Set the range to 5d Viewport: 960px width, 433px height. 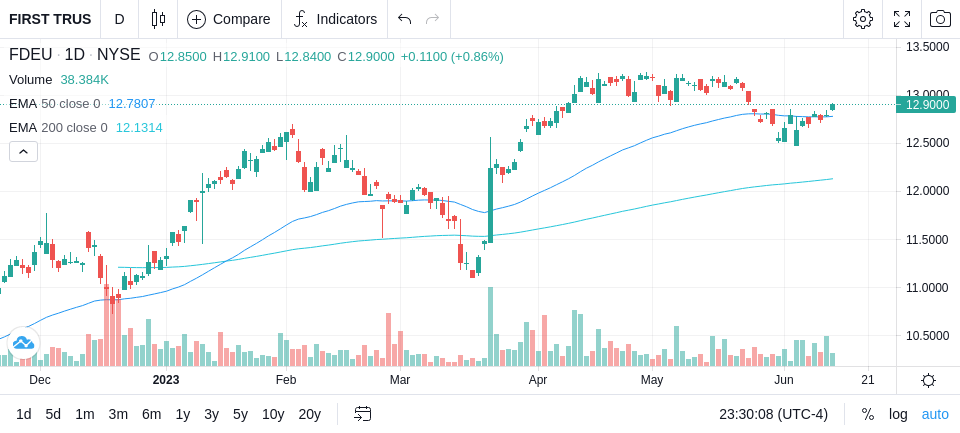click(53, 415)
